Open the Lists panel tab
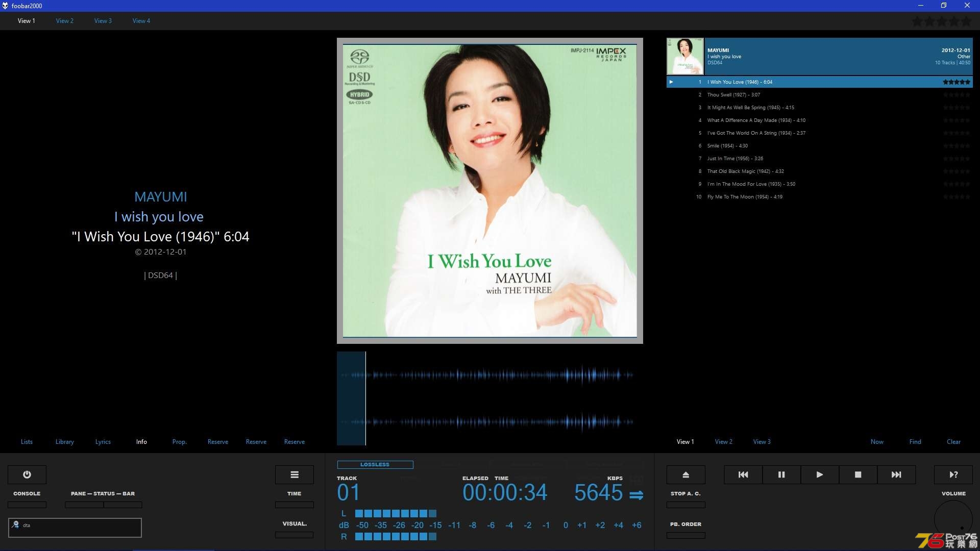The width and height of the screenshot is (980, 551). coord(27,442)
